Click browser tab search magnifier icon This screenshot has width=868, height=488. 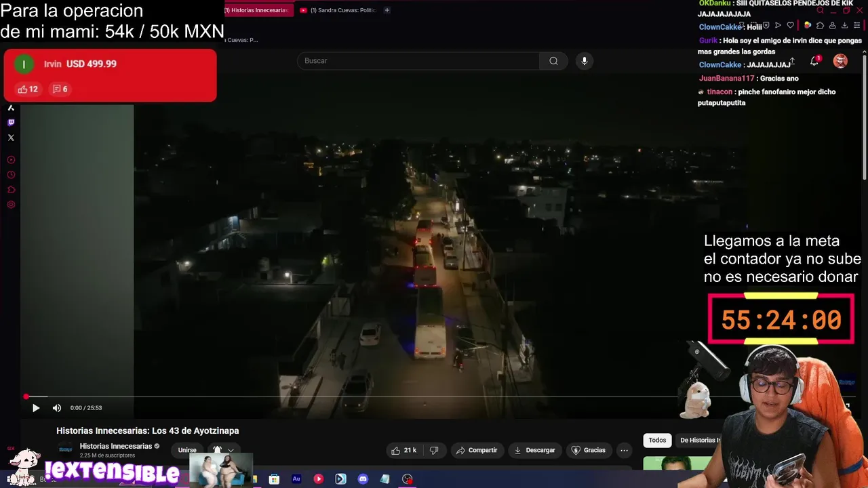point(820,10)
